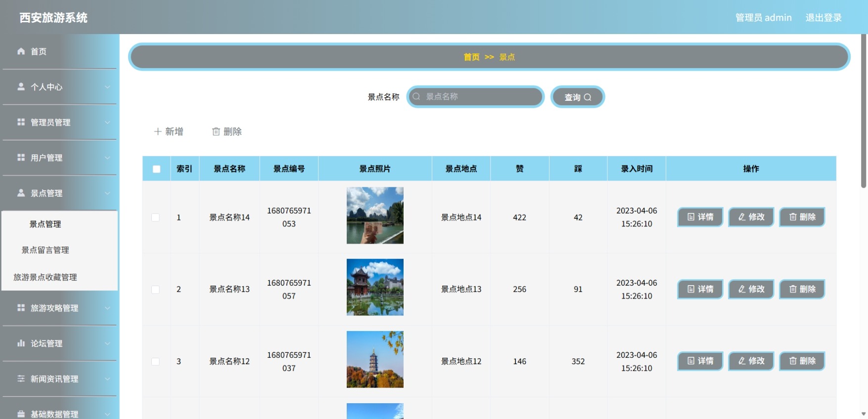Open the 论坛管理 sidebar menu

(x=60, y=343)
